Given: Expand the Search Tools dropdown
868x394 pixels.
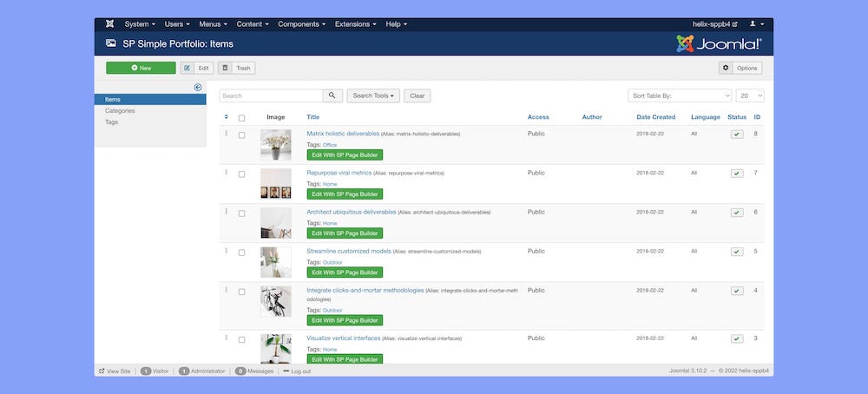Looking at the screenshot, I should (x=373, y=95).
